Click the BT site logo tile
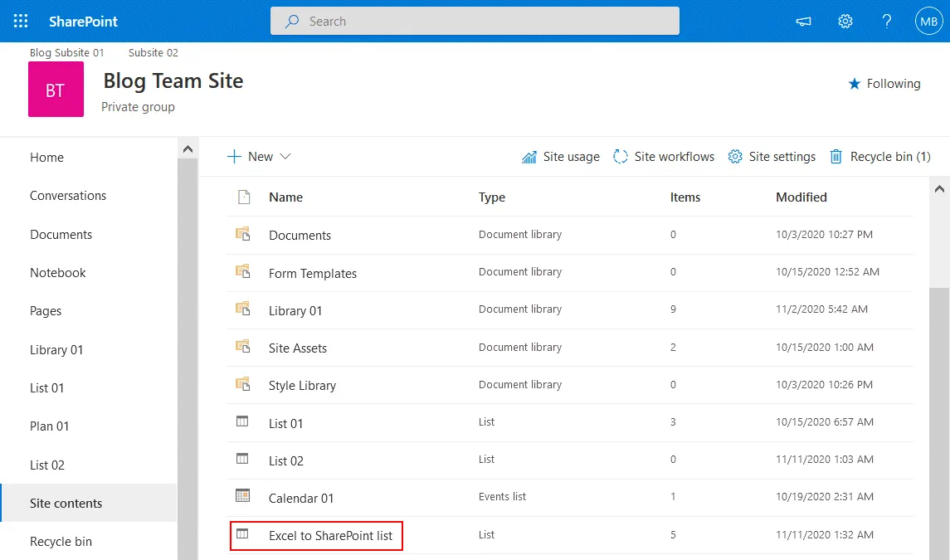This screenshot has height=560, width=950. pos(56,90)
